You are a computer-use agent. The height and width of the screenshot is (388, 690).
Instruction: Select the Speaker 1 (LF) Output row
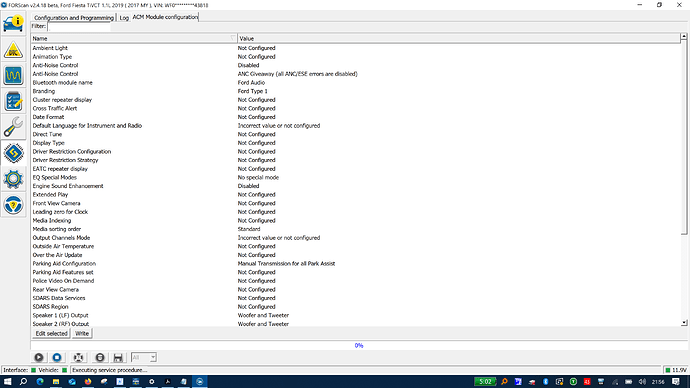[x=356, y=315]
